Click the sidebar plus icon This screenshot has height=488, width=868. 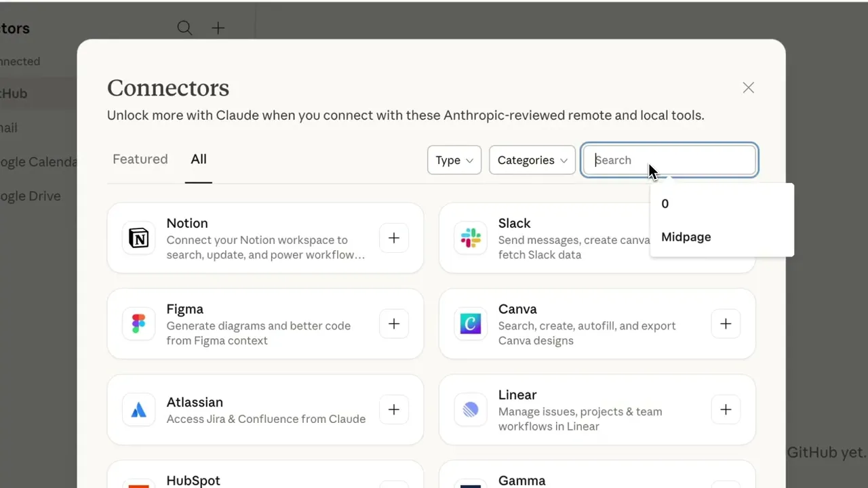pos(218,28)
